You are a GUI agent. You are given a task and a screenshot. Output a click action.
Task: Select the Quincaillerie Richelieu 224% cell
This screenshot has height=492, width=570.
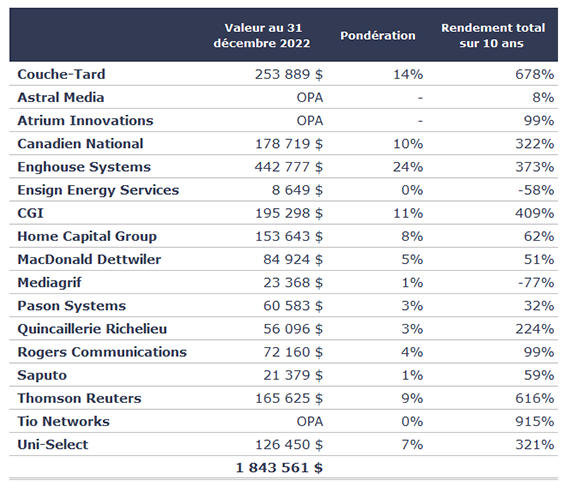[x=534, y=329]
